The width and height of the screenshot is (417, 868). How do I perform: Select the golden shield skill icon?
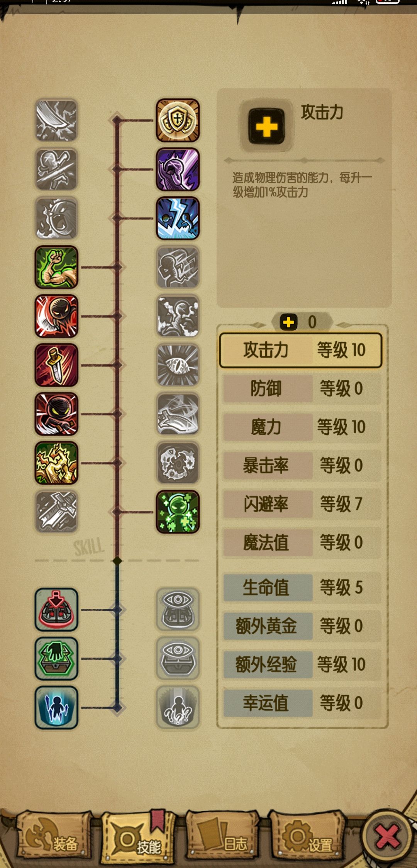click(x=178, y=120)
